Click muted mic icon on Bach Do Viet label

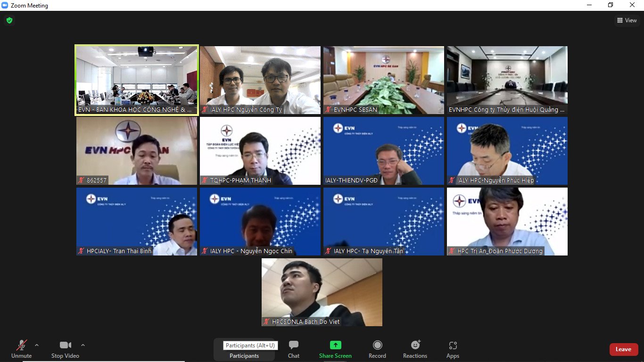coord(267,322)
